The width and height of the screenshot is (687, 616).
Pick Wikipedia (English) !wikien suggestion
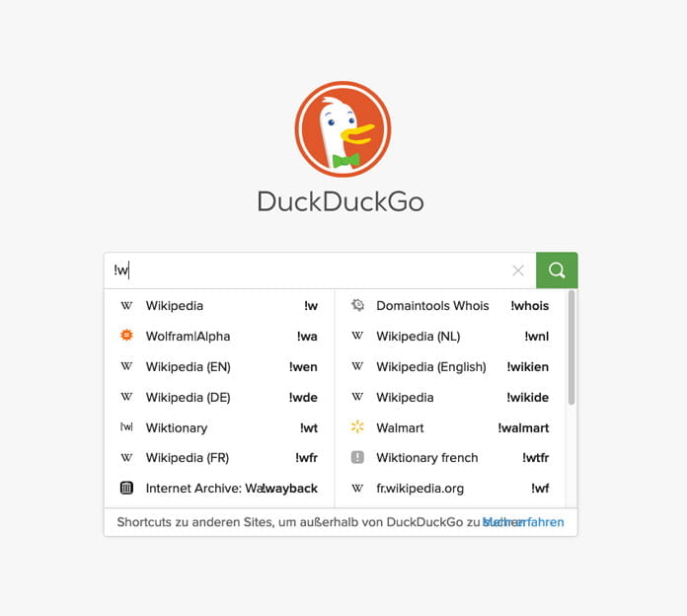click(450, 366)
